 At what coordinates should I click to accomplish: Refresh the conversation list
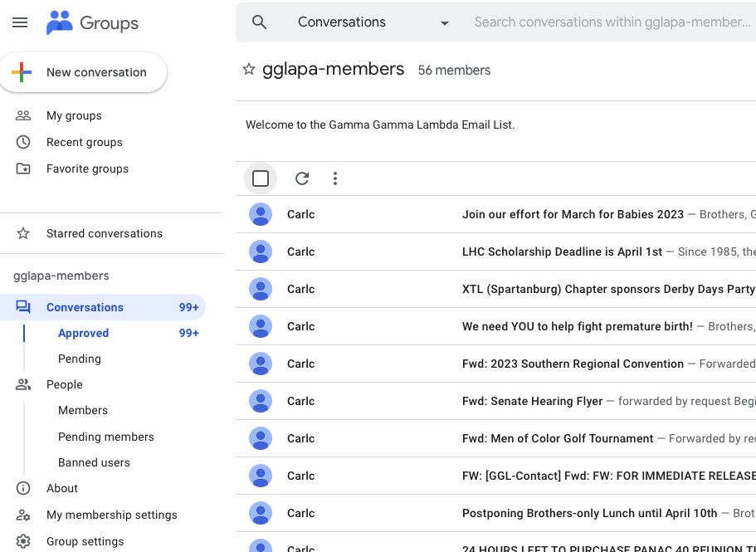302,178
